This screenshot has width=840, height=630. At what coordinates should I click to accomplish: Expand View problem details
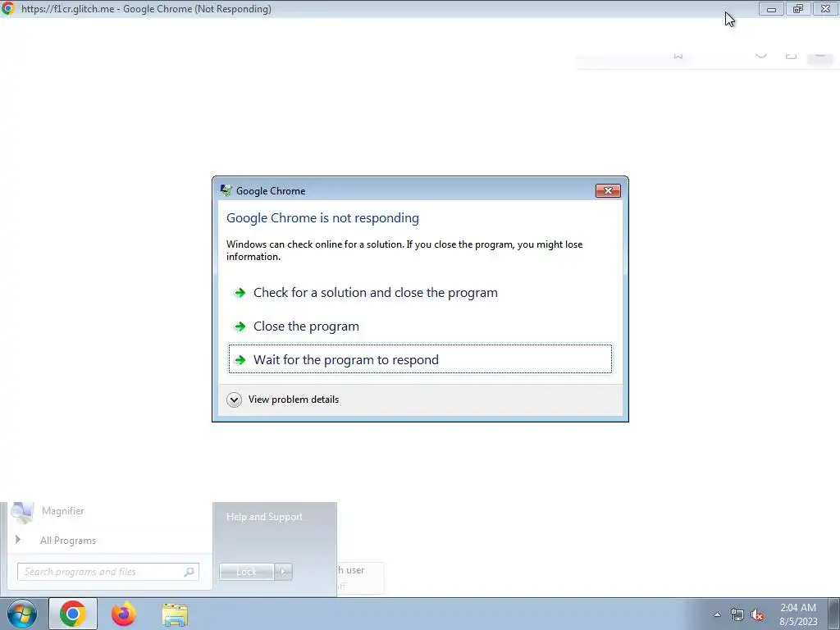pyautogui.click(x=283, y=399)
